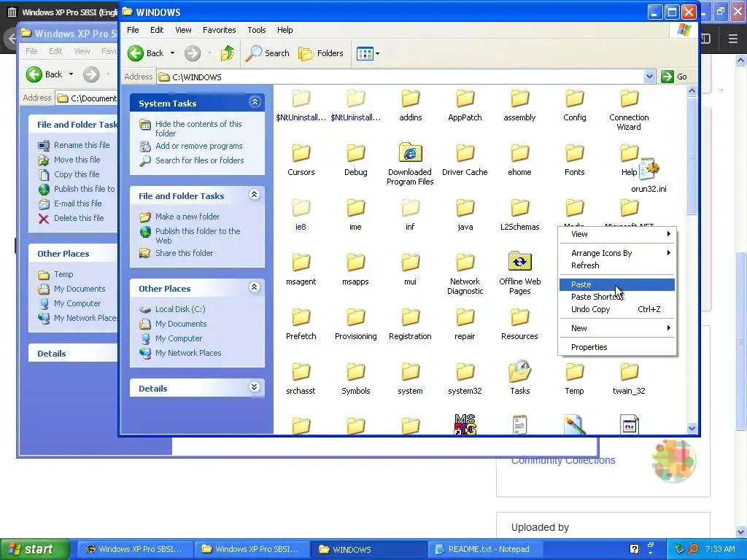Open the Tasks folder icon
The height and width of the screenshot is (560, 747).
click(519, 371)
